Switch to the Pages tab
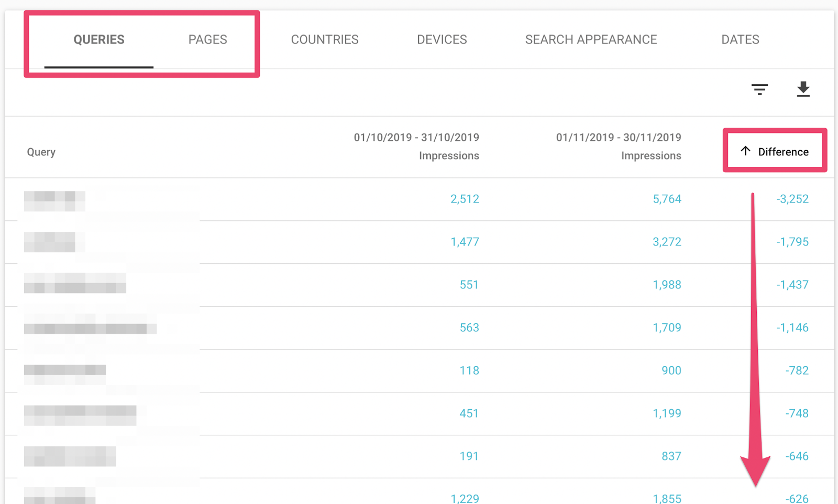Viewport: 838px width, 504px height. click(x=208, y=40)
